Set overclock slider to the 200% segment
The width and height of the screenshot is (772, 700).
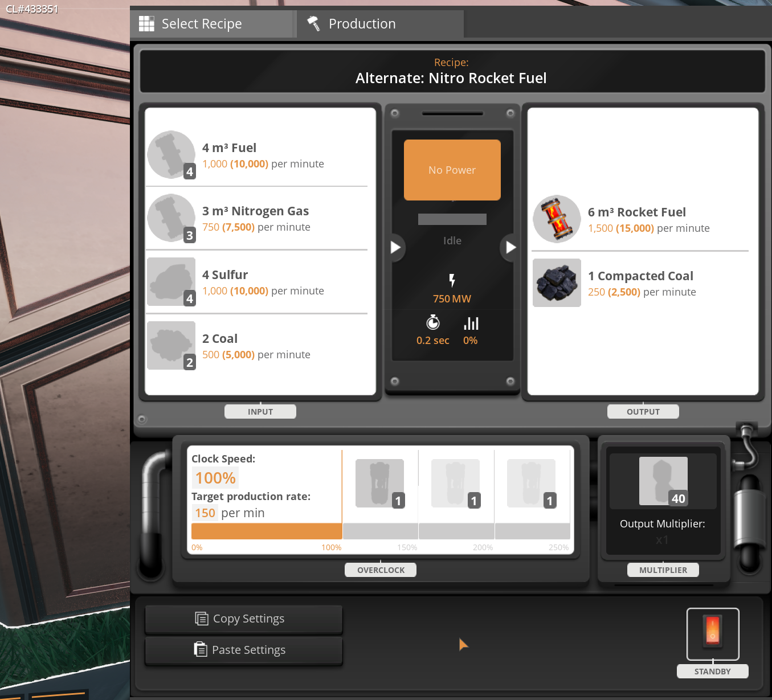pyautogui.click(x=456, y=531)
